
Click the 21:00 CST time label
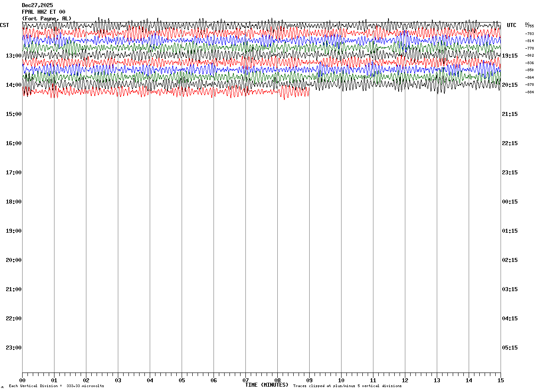pyautogui.click(x=14, y=289)
